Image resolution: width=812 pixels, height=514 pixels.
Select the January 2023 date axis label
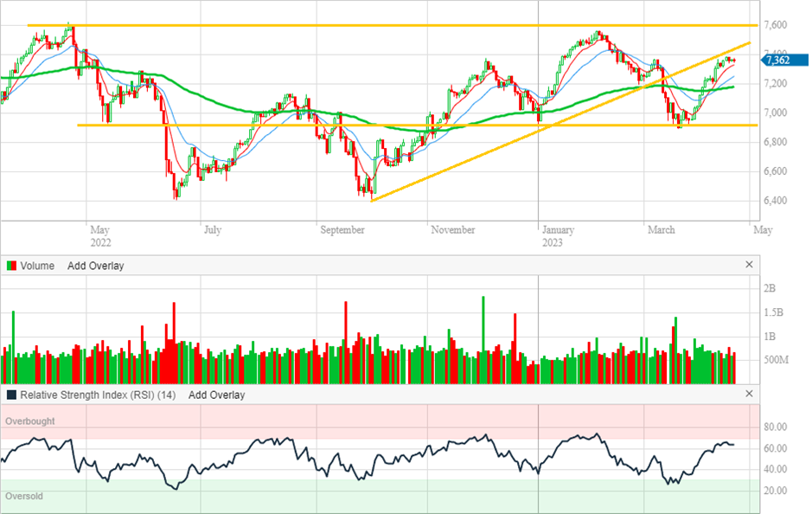pyautogui.click(x=558, y=235)
